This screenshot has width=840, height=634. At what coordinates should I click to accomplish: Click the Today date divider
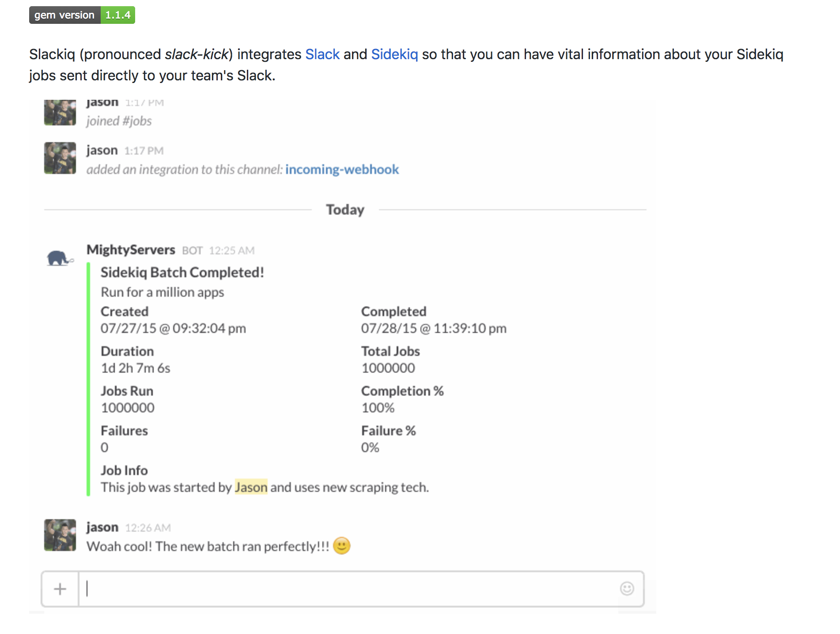(345, 210)
